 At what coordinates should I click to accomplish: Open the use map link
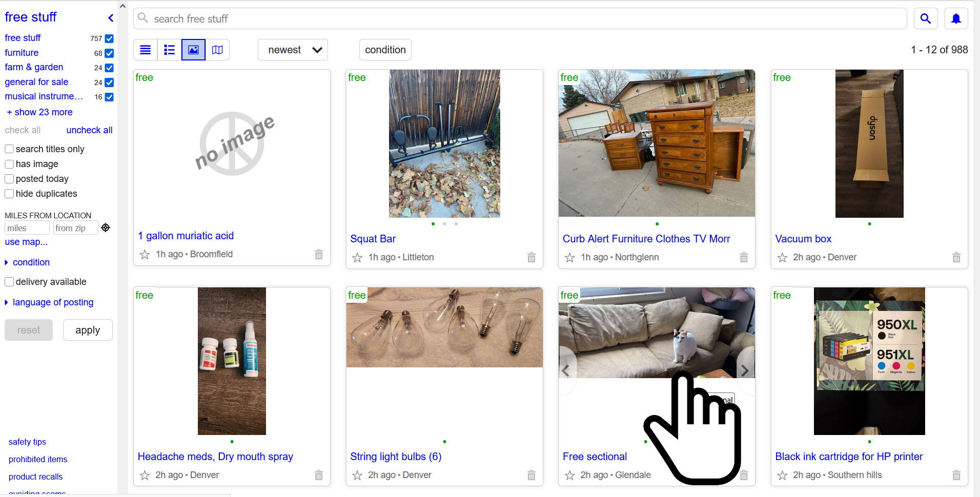(26, 242)
